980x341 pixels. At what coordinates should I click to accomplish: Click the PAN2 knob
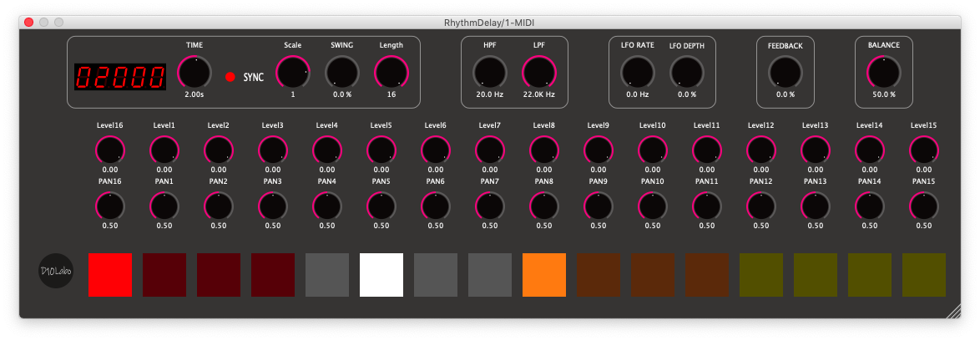click(x=219, y=206)
